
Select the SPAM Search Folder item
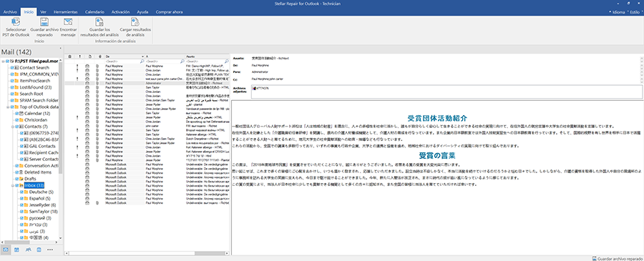[x=39, y=100]
